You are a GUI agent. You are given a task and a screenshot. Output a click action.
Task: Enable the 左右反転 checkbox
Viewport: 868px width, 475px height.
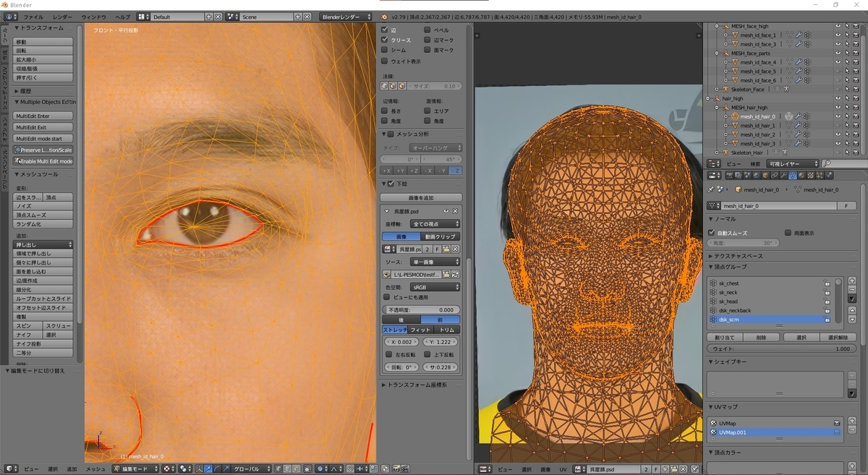coord(389,354)
